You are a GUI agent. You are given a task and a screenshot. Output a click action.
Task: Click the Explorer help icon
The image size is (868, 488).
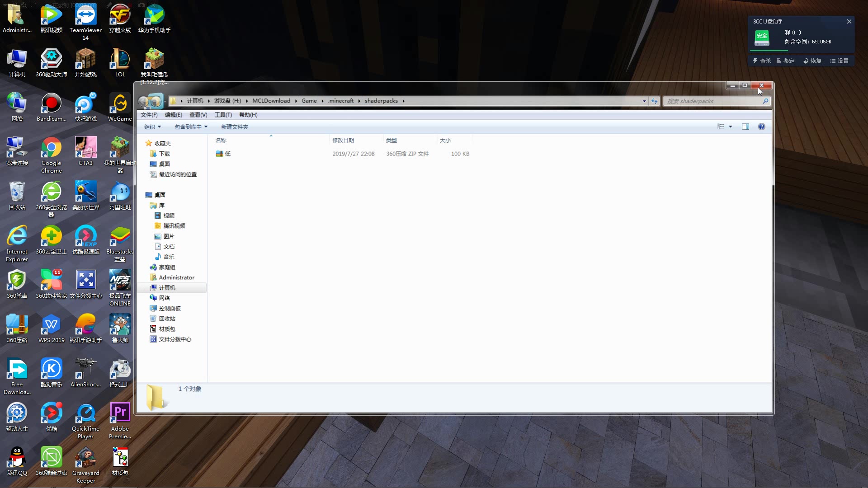click(761, 127)
